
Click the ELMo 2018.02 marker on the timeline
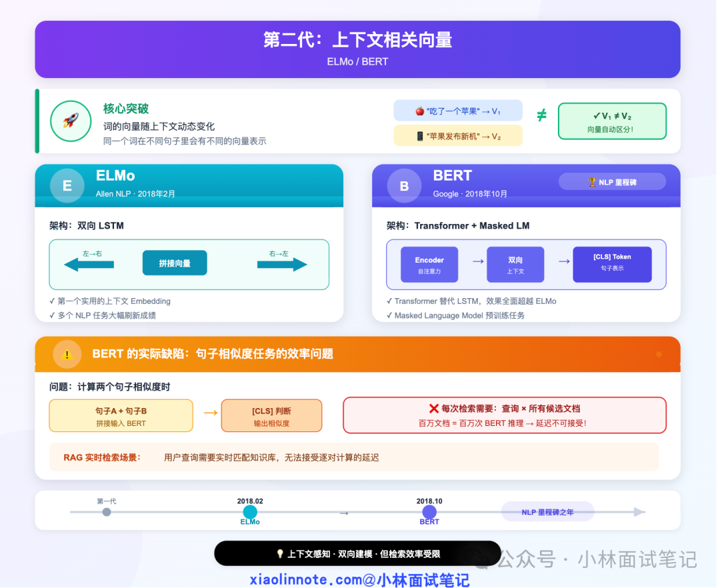coord(250,512)
